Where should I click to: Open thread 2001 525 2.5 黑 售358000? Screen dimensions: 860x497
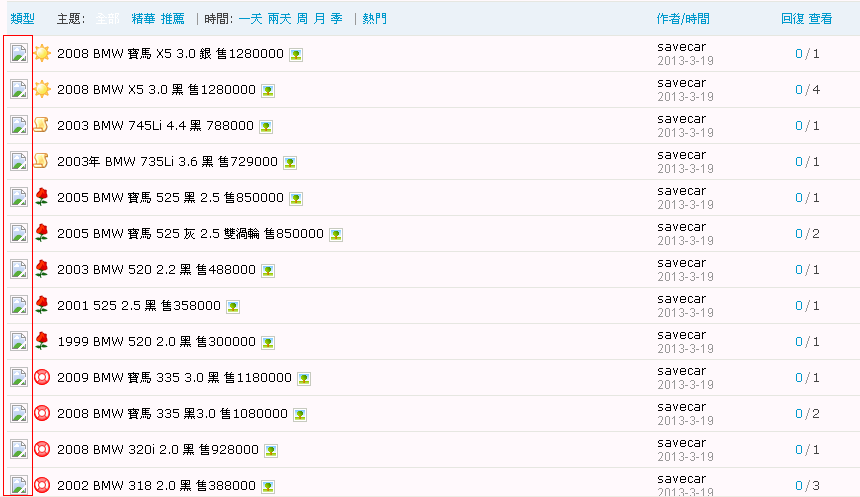(139, 306)
